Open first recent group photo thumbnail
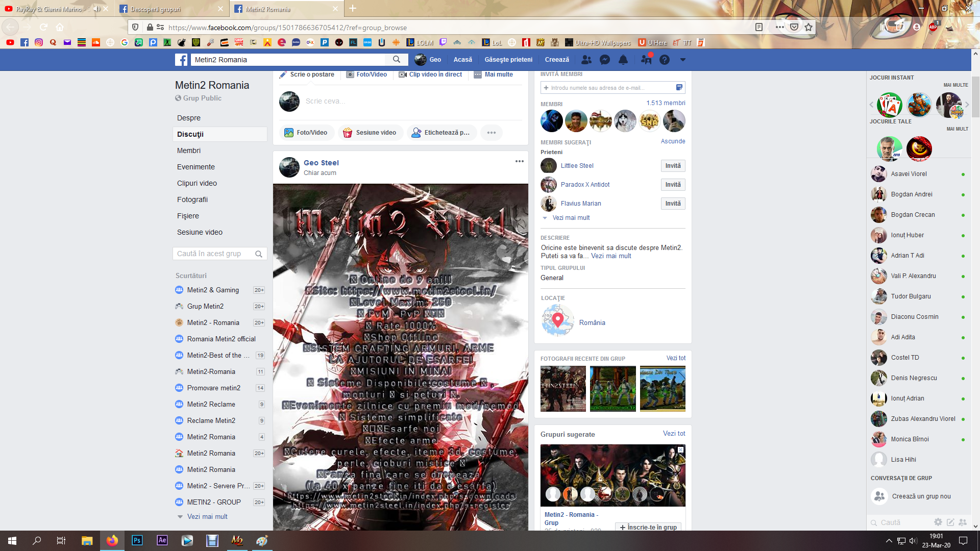The width and height of the screenshot is (980, 551). click(x=563, y=388)
